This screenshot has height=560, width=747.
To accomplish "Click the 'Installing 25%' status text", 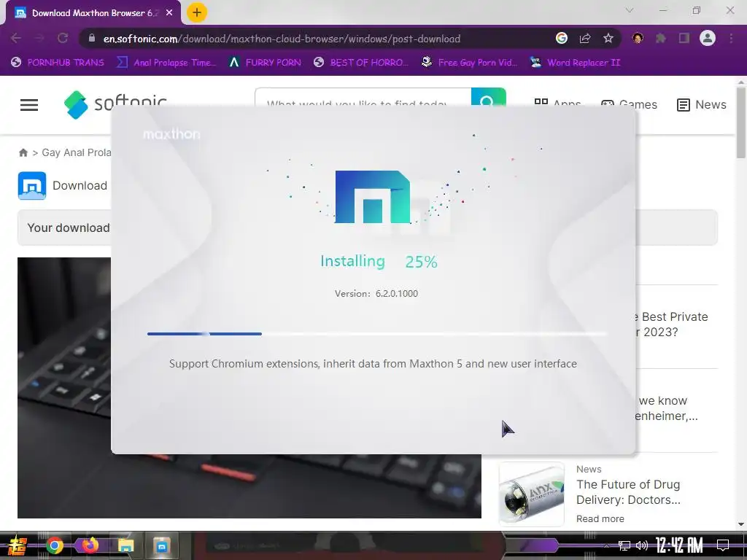I will click(379, 262).
